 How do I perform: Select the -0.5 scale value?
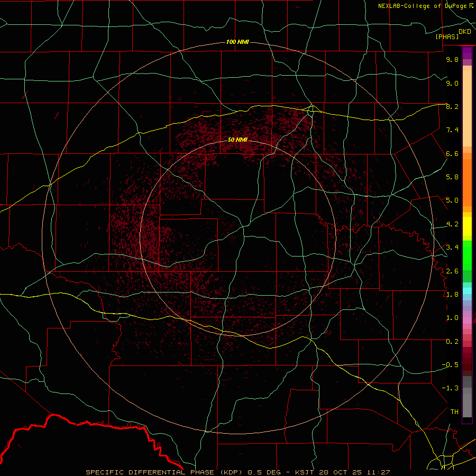pyautogui.click(x=450, y=365)
